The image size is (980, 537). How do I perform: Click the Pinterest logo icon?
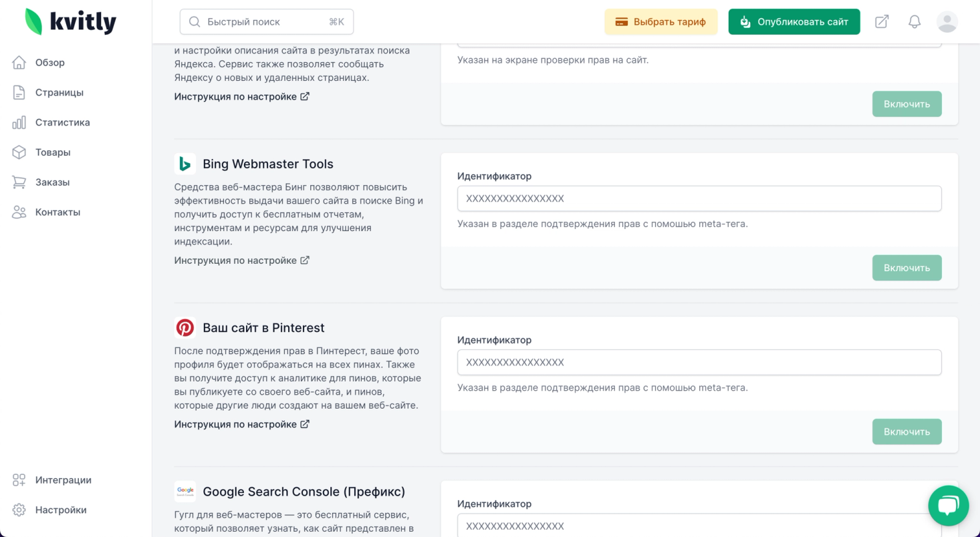(x=185, y=328)
